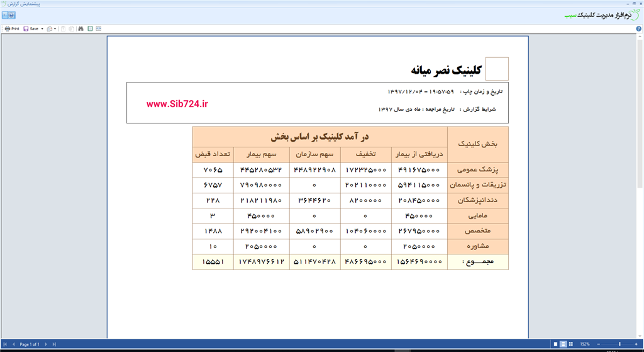The height and width of the screenshot is (352, 644).
Task: Zoom in with the plus button
Action: (636, 344)
